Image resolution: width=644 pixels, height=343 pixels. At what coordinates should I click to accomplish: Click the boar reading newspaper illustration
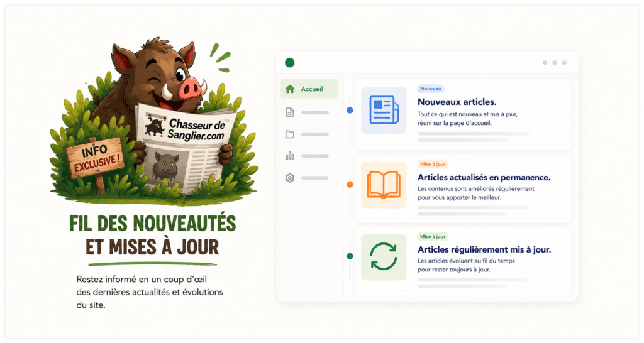pos(153,119)
